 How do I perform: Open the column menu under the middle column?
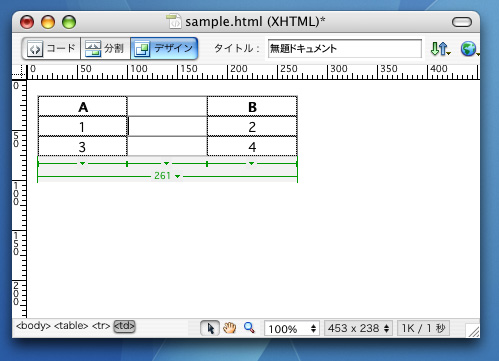pos(166,163)
